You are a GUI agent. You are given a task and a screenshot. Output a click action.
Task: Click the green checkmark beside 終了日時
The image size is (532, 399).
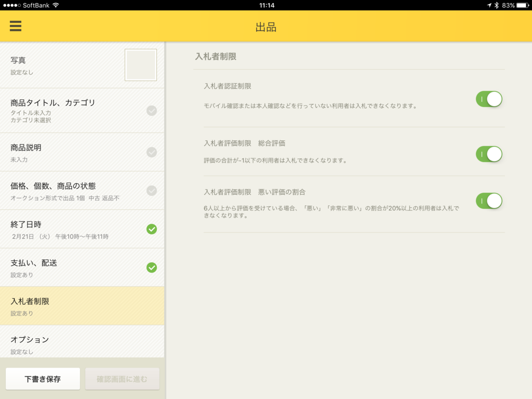(152, 229)
